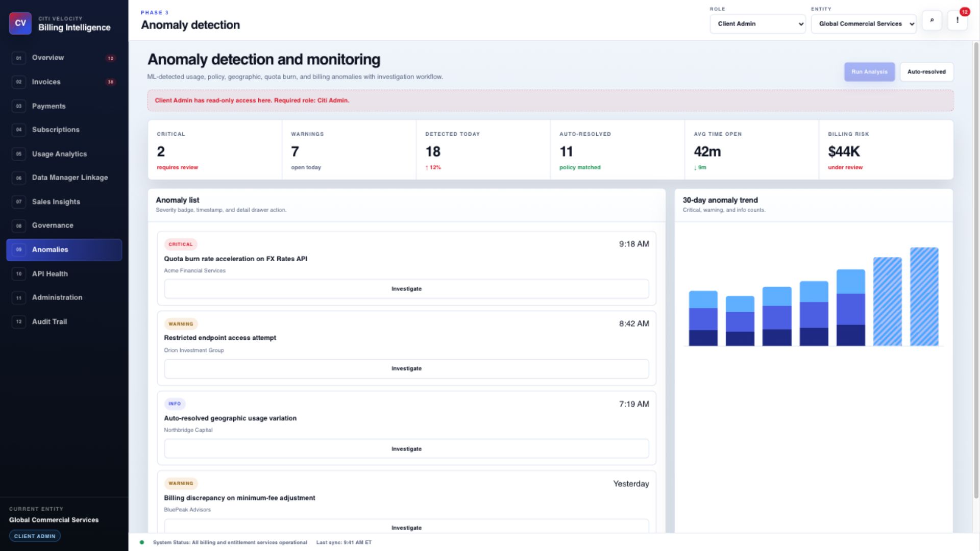Screen dimensions: 980x551
Task: Click the WARNING badge on Restricted endpoint anomaly
Action: pos(181,324)
